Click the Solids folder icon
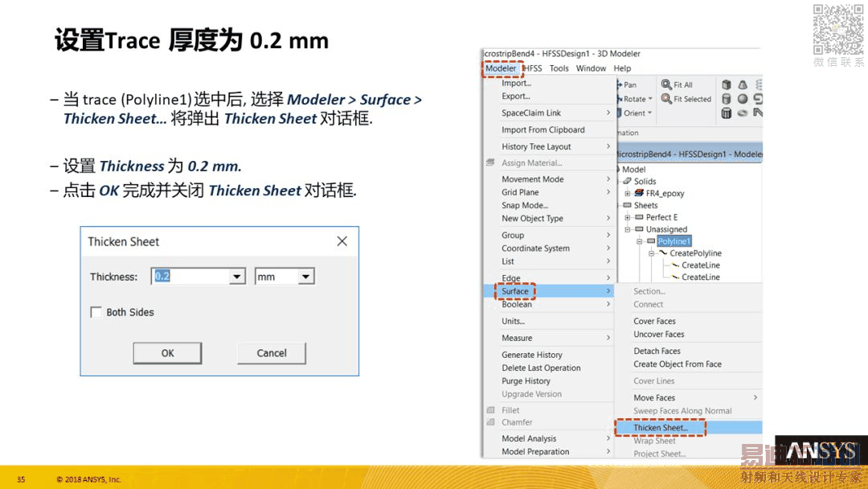The image size is (868, 489). click(627, 181)
